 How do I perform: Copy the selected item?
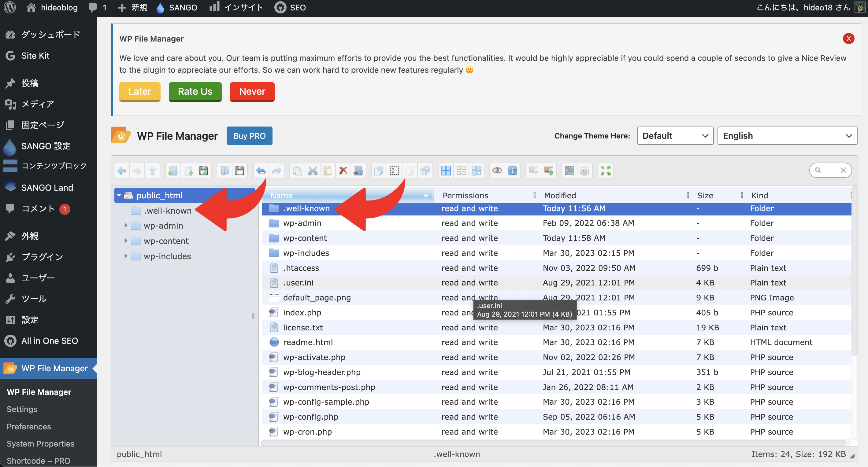click(297, 171)
